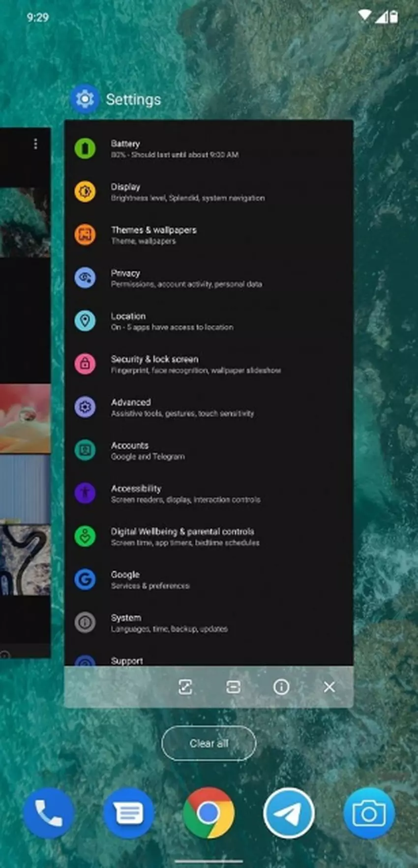Viewport: 418px width, 868px height.
Task: Tap the Accessibility settings entry
Action: 185,493
